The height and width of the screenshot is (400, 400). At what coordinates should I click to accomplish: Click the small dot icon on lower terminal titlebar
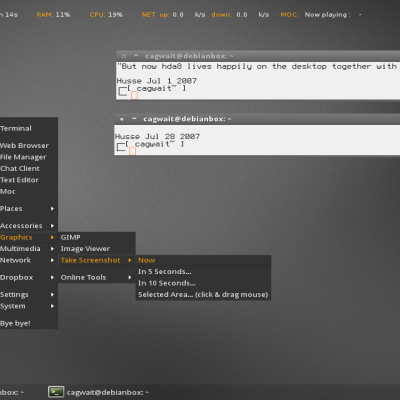(x=122, y=119)
